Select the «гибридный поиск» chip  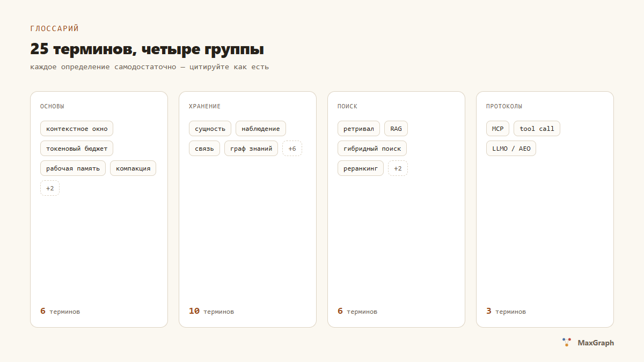(x=372, y=149)
